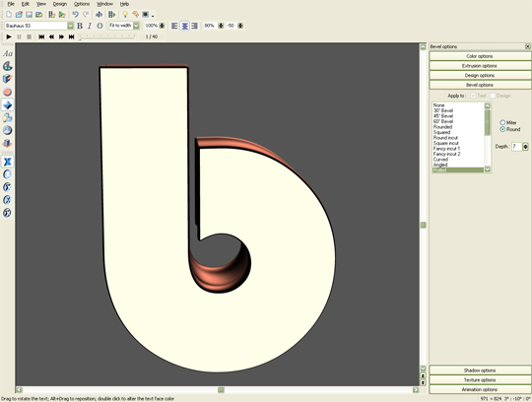The image size is (532, 402).
Task: Open the Edit menu
Action: coord(26,4)
